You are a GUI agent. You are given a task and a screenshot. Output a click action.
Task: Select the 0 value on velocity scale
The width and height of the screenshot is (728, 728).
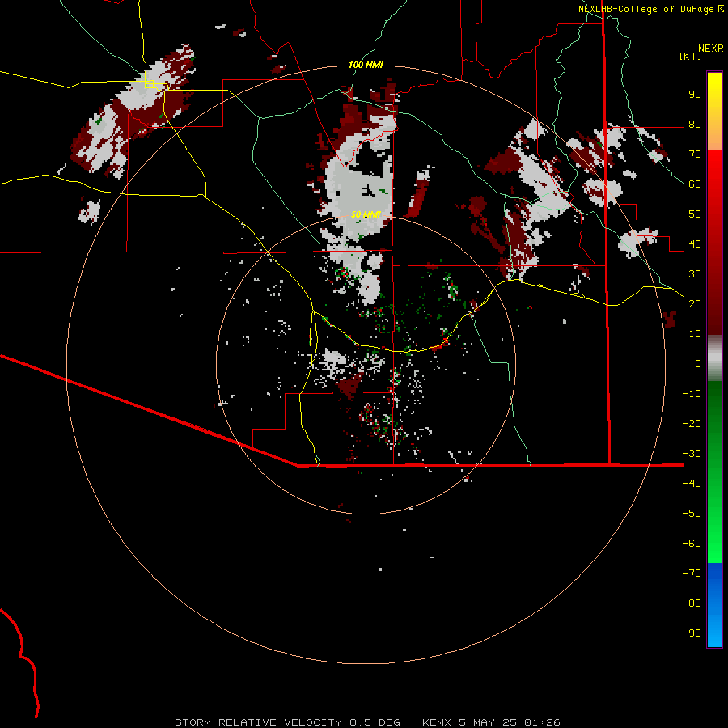(698, 364)
